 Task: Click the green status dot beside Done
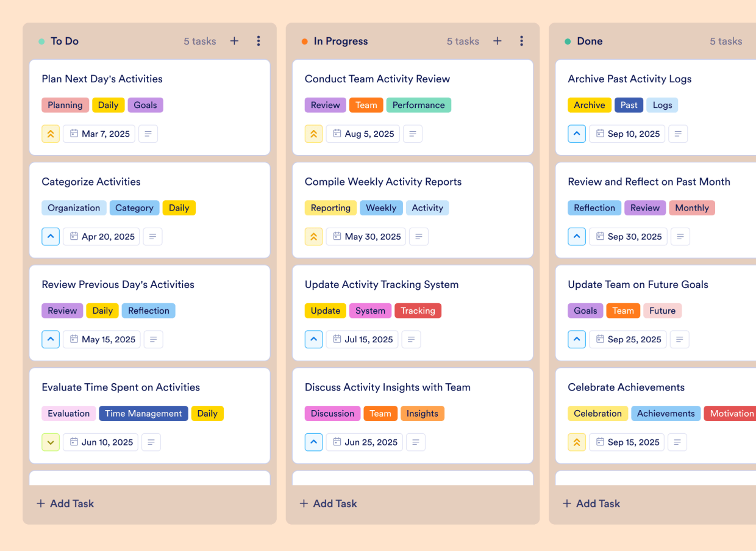(567, 41)
